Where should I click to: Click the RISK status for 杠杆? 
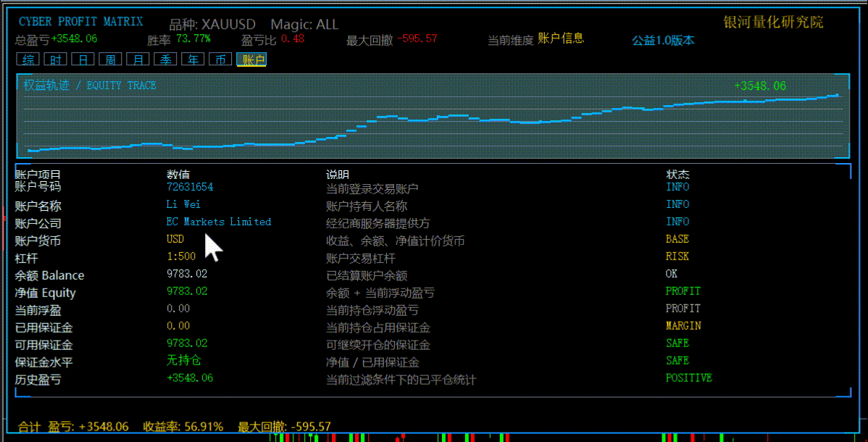coord(677,257)
